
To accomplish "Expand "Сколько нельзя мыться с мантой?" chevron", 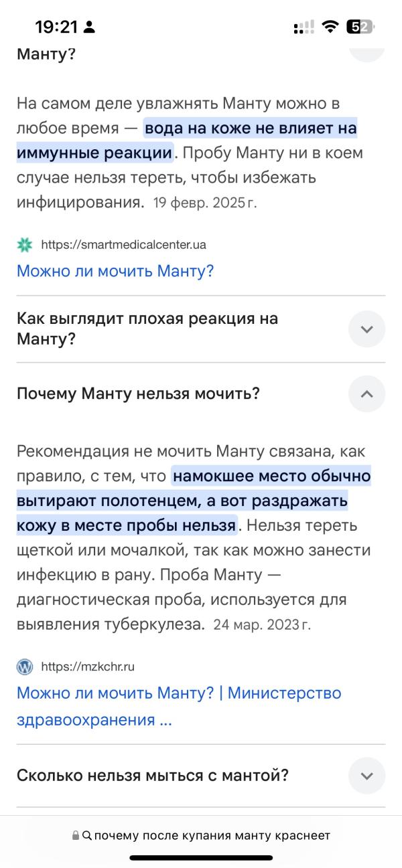I will 366,776.
